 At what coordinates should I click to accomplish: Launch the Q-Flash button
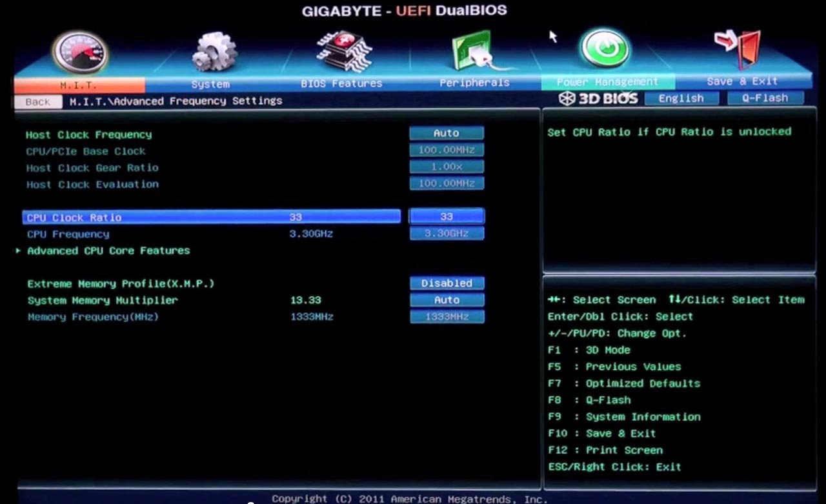point(765,98)
